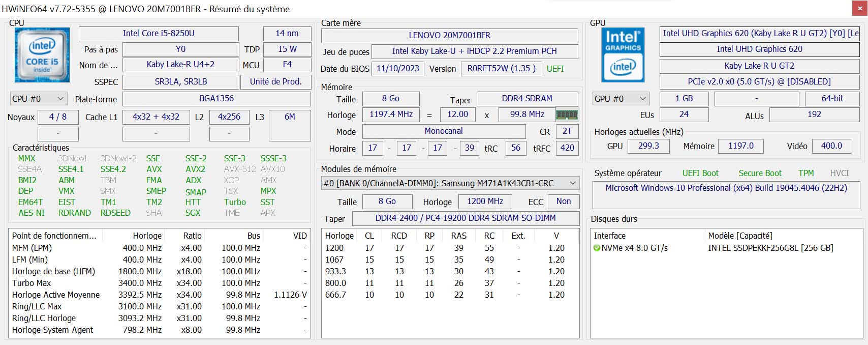Open the CPU #0 selector dropdown

tap(39, 99)
